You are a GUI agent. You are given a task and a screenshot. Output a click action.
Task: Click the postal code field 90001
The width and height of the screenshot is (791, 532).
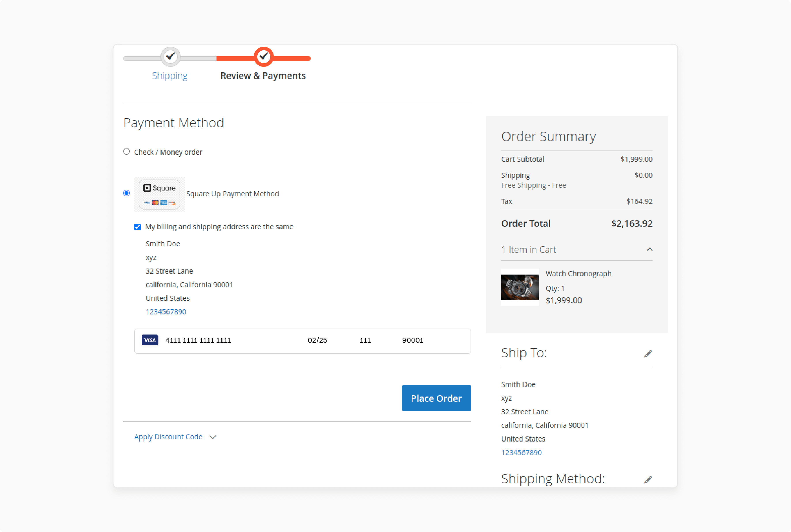point(413,340)
